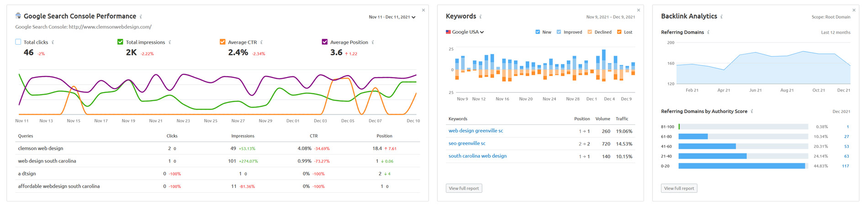The height and width of the screenshot is (206, 868).
Task: Close the Backlink Analytics widget
Action: point(854,10)
